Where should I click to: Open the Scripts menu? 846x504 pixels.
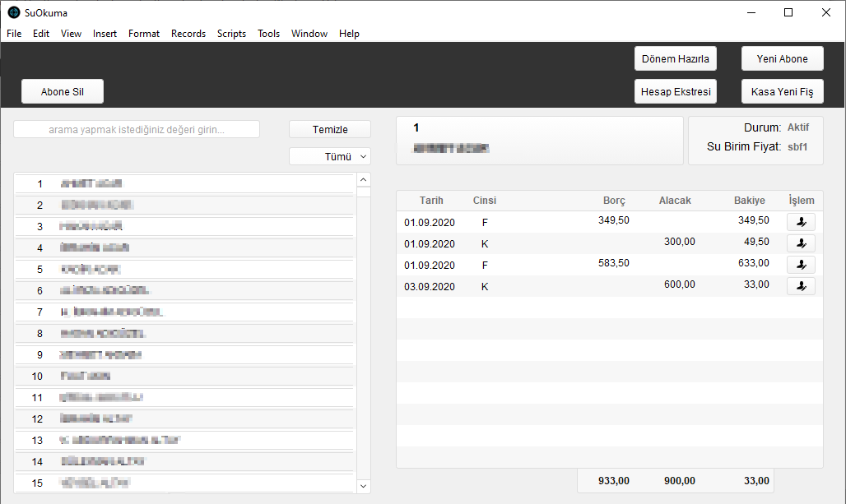coord(231,34)
